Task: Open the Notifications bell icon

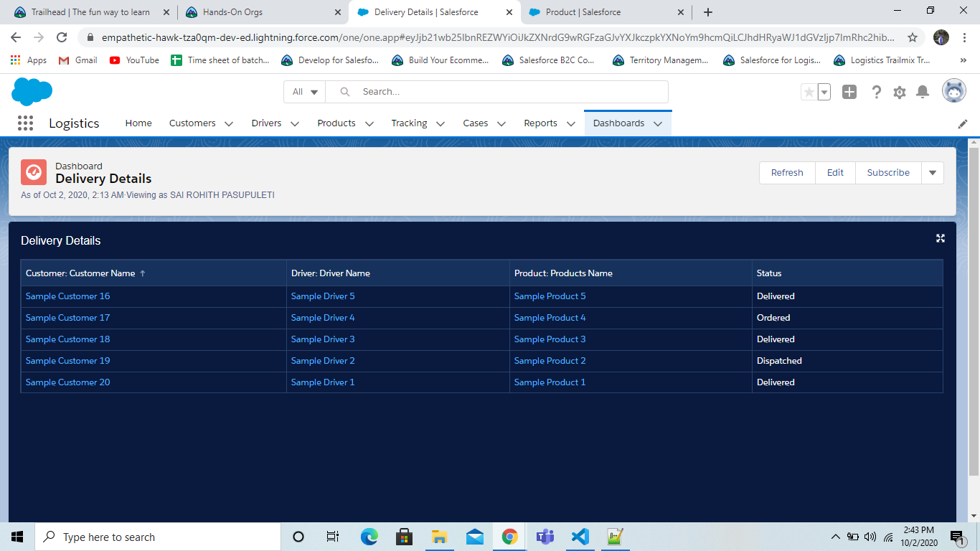Action: coord(923,92)
